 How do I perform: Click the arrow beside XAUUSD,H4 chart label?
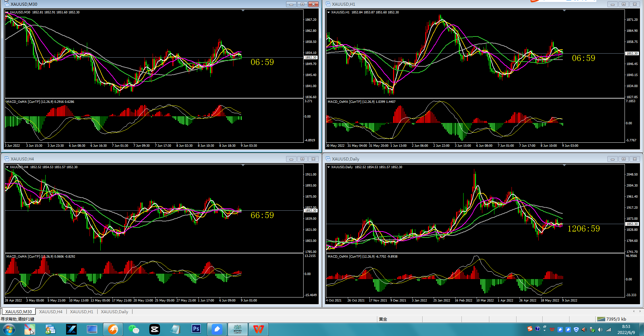click(7, 167)
